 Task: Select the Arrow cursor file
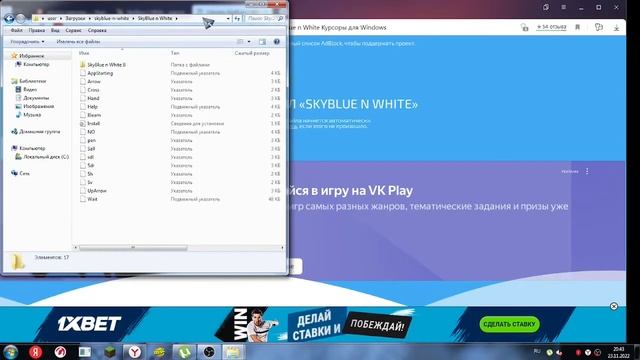(94, 82)
